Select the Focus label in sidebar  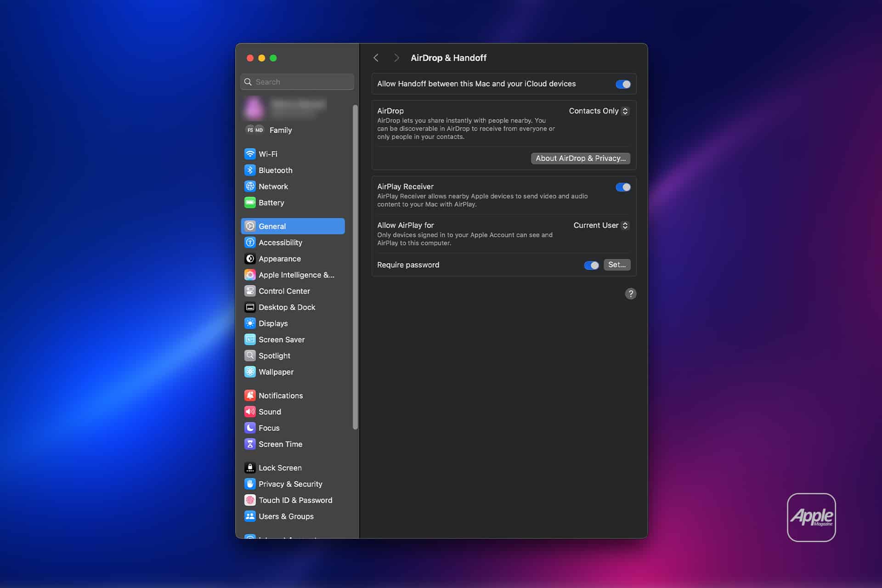tap(269, 428)
